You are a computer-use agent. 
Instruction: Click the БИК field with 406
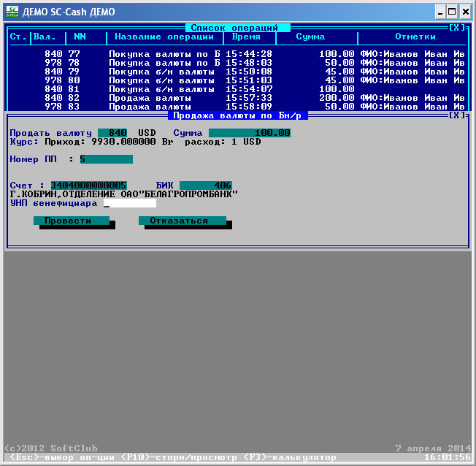(x=206, y=186)
